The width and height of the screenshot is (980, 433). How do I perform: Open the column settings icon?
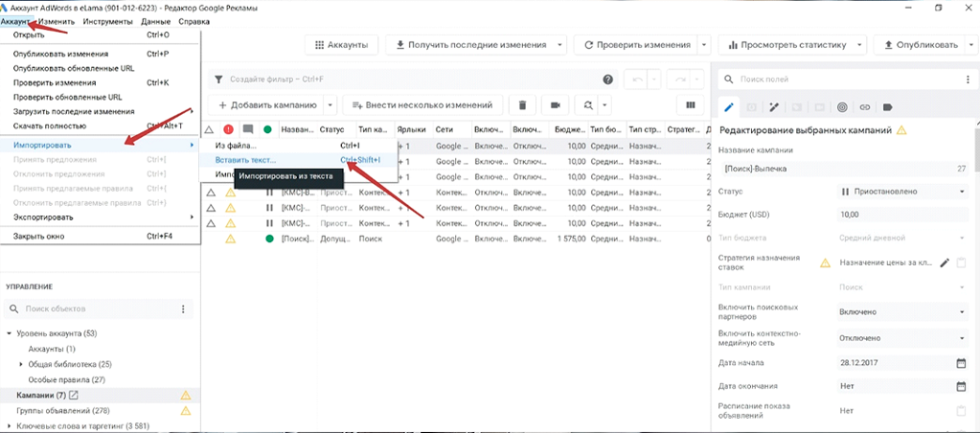point(687,105)
